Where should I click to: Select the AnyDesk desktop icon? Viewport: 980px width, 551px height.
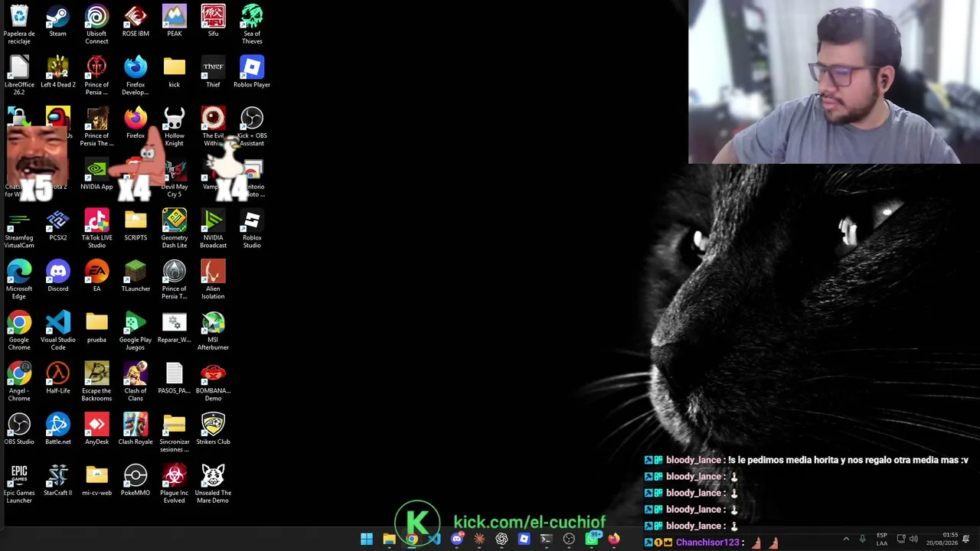pyautogui.click(x=96, y=430)
